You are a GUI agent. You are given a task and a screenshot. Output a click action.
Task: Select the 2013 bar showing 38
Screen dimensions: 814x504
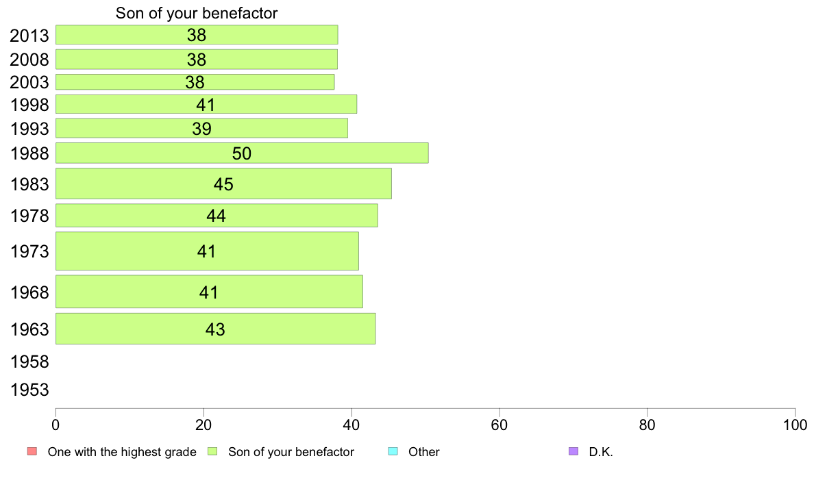(x=197, y=35)
